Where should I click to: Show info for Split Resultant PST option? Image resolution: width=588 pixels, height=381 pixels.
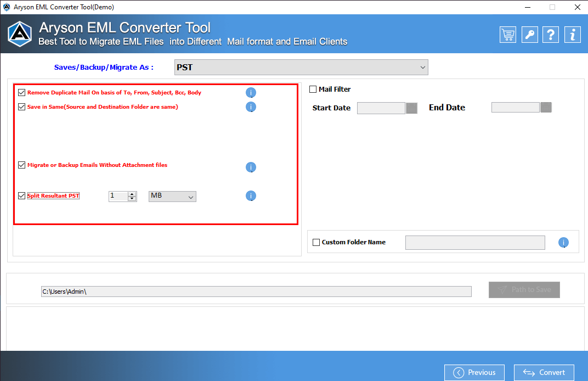pyautogui.click(x=251, y=195)
